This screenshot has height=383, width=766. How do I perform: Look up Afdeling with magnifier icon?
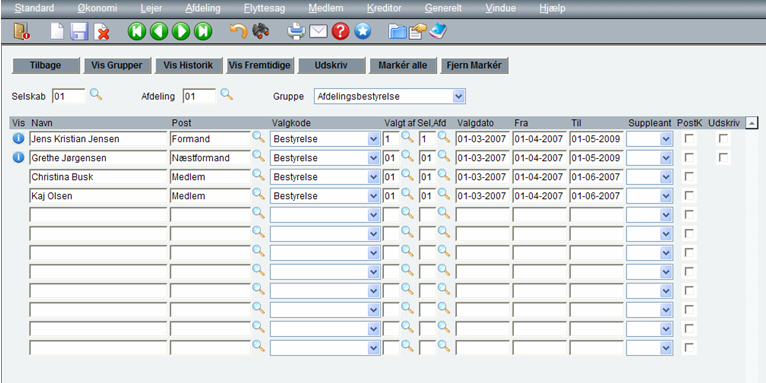(x=227, y=94)
